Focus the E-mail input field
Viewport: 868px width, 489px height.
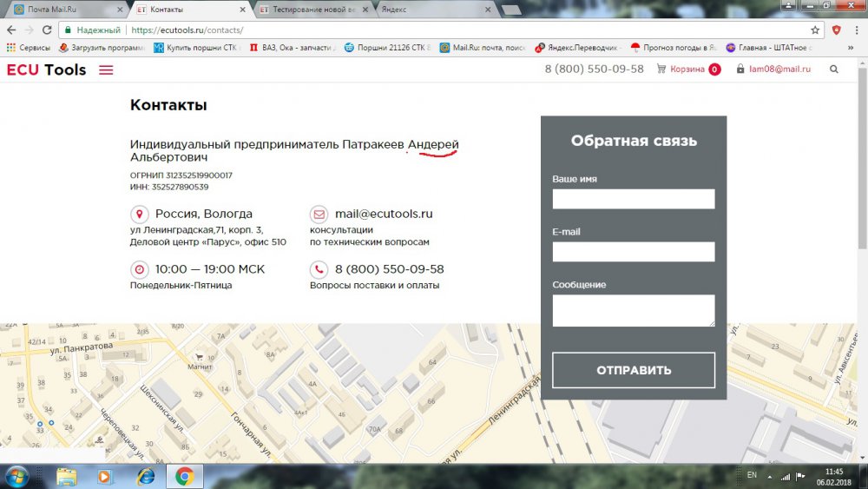coord(634,252)
